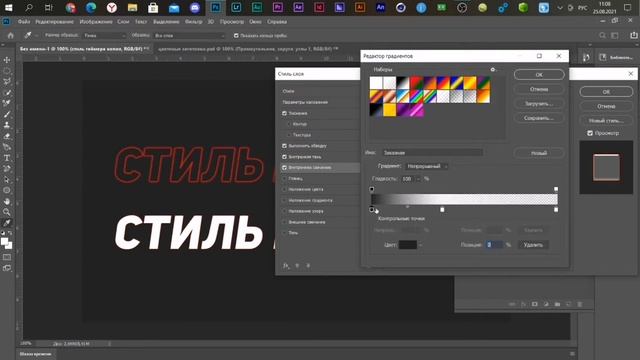The image size is (640, 360).
Task: Select the Elliptical Marquee tool
Action: pos(7,71)
